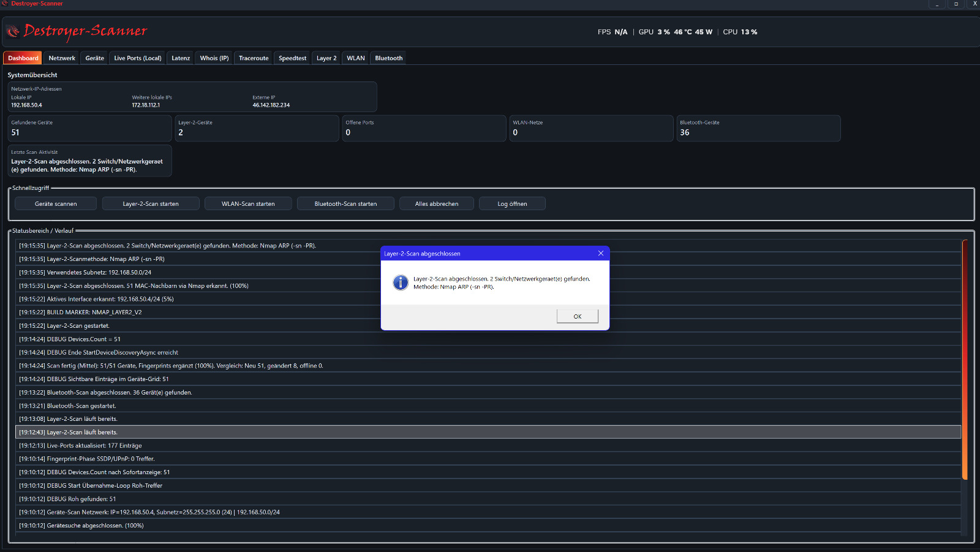Open the Netzwerk tab
980x552 pixels.
62,58
